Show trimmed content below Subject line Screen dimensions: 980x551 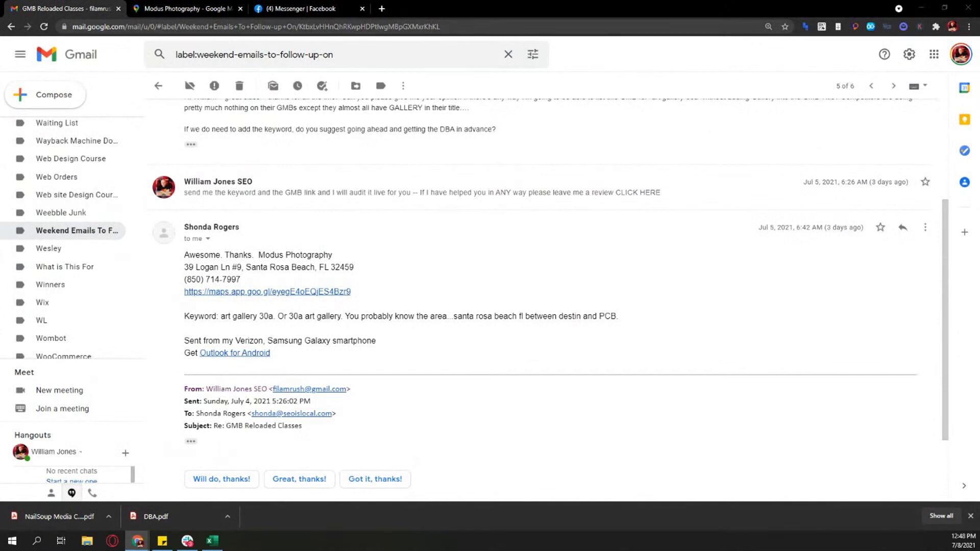(x=190, y=441)
